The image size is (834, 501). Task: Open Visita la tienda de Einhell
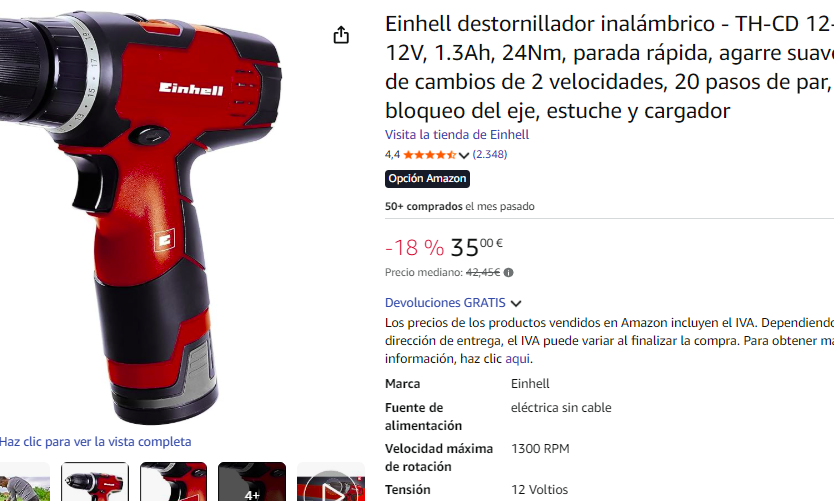coord(457,135)
